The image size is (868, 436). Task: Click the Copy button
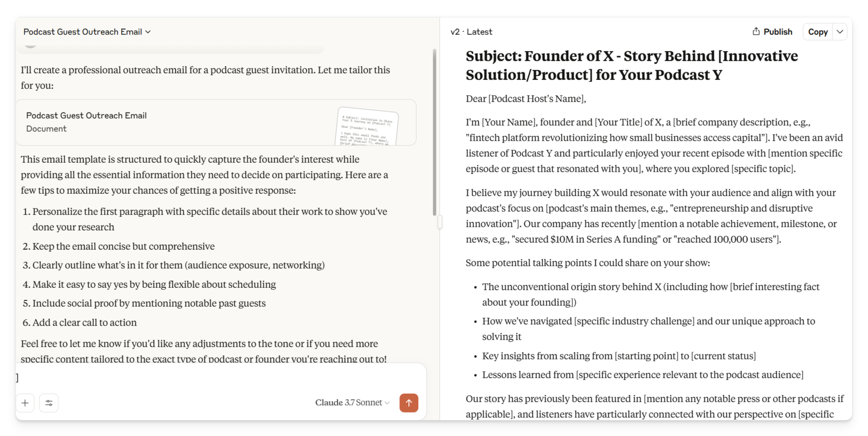pos(818,32)
